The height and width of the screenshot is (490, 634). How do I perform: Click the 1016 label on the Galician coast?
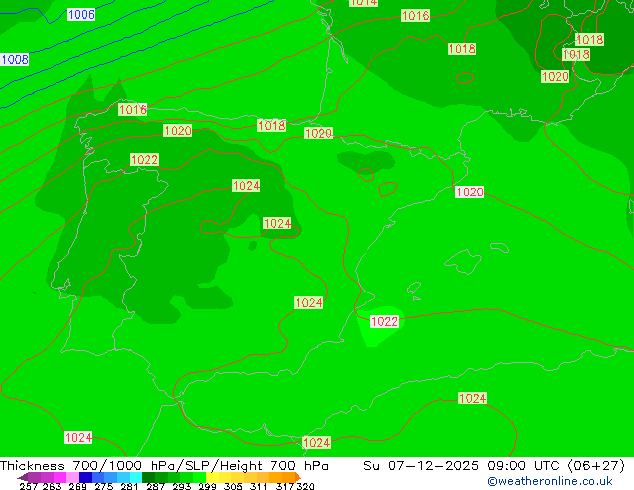coord(132,109)
